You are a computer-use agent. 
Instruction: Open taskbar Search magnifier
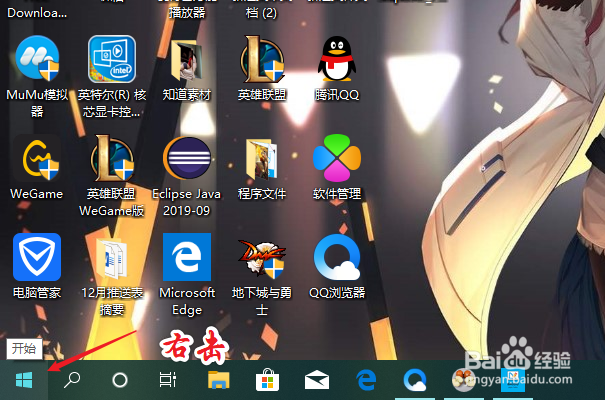(72, 380)
